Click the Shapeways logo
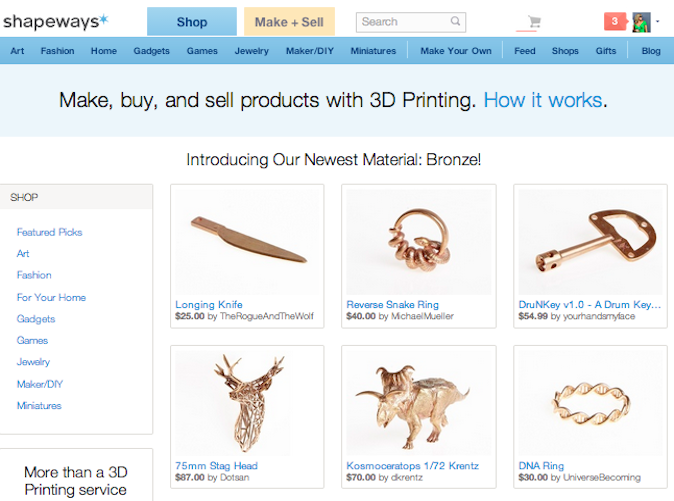This screenshot has height=501, width=674. [x=55, y=21]
